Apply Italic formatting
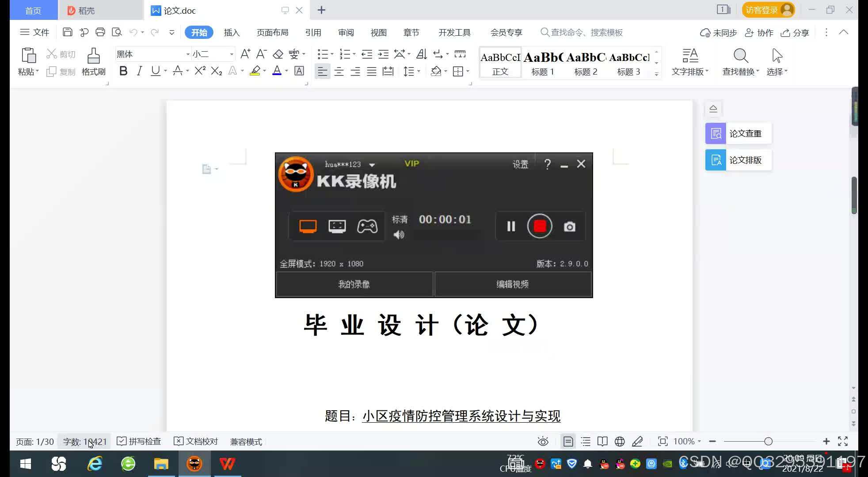 point(140,71)
